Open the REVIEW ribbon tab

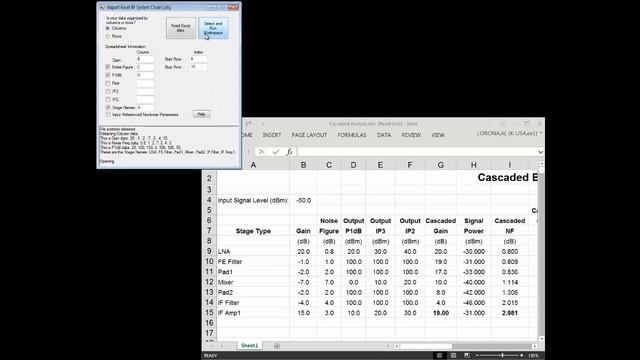(411, 135)
